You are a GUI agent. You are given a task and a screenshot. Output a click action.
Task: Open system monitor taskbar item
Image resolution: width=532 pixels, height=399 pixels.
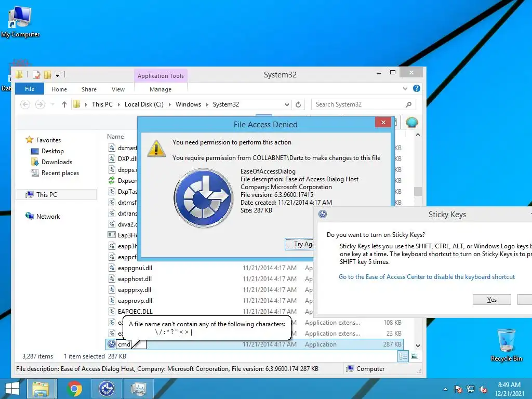click(x=138, y=389)
